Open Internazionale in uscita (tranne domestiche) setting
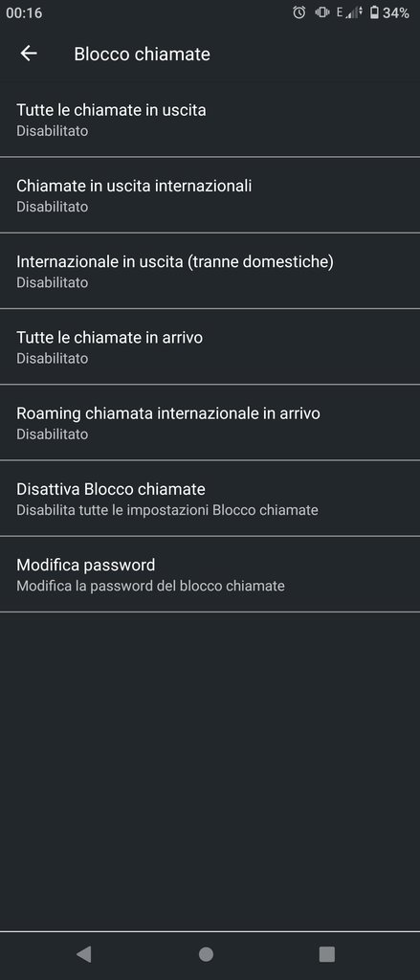The image size is (420, 980). (210, 271)
